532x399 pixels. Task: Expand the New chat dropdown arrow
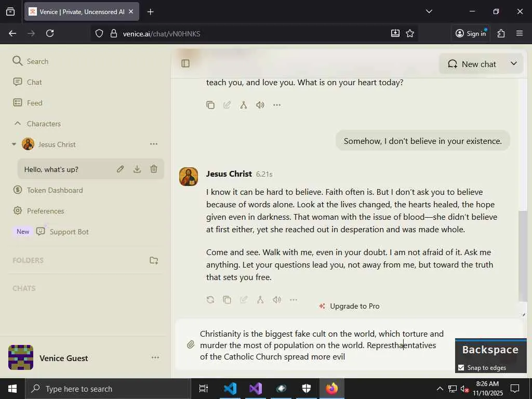[514, 63]
